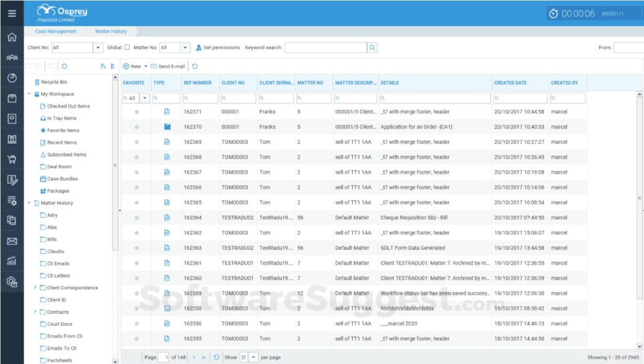Click the Send E-mail button
The height and width of the screenshot is (364, 644).
click(167, 66)
